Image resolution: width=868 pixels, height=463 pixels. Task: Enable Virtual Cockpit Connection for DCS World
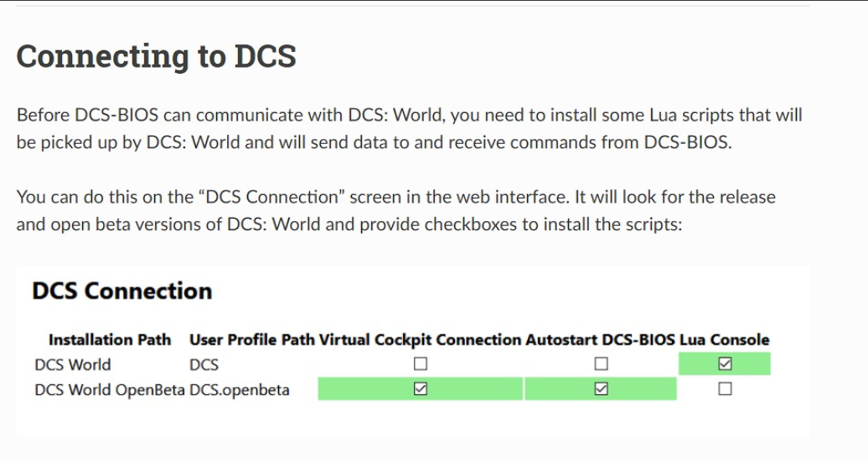[421, 364]
